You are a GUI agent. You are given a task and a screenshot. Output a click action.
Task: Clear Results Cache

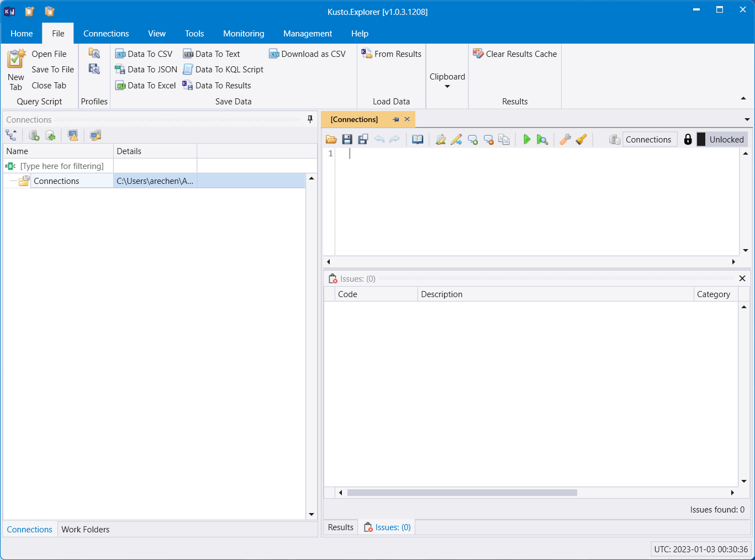pos(515,54)
